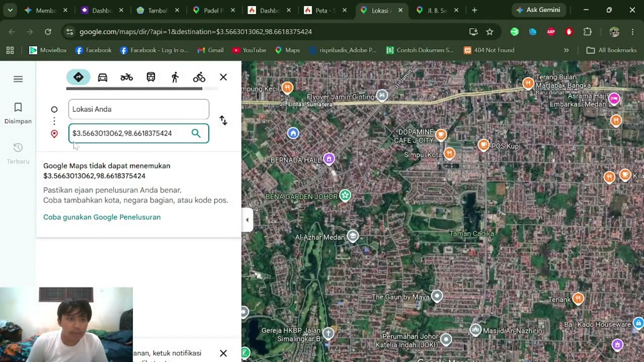Close the directions panel
This screenshot has width=644, height=362.
tap(223, 77)
